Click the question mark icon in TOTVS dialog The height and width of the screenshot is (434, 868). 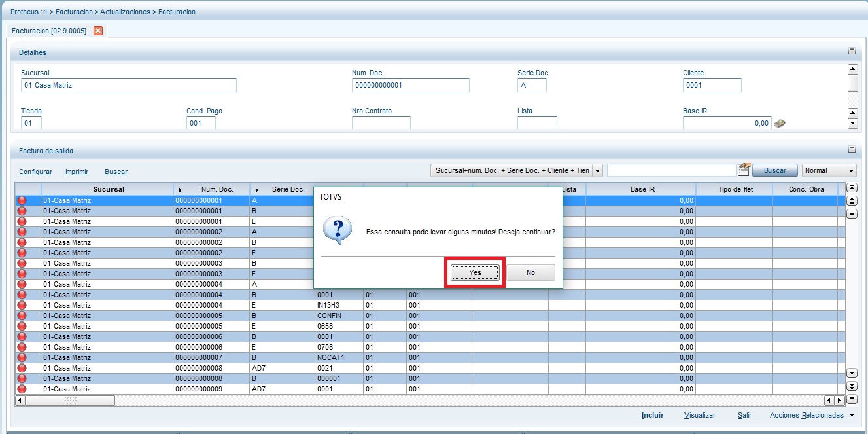tap(338, 232)
